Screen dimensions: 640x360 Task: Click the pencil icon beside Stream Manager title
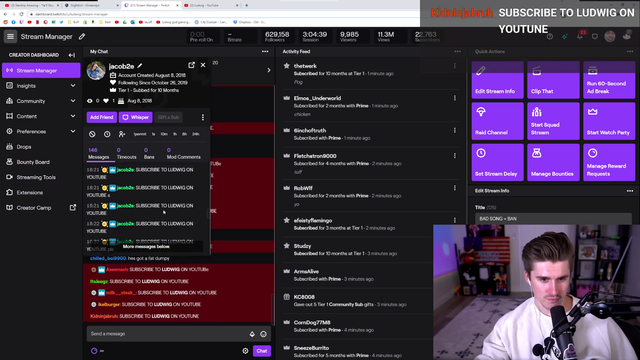click(82, 37)
